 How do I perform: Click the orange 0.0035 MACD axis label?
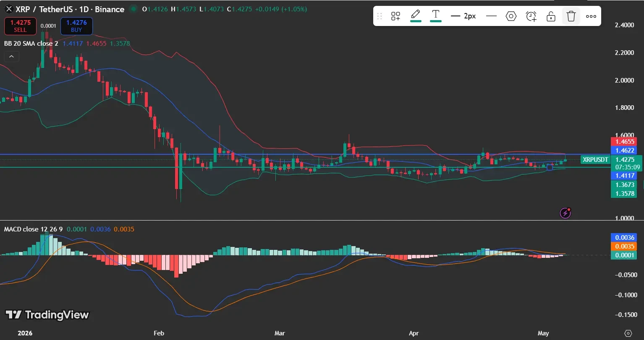pos(625,246)
